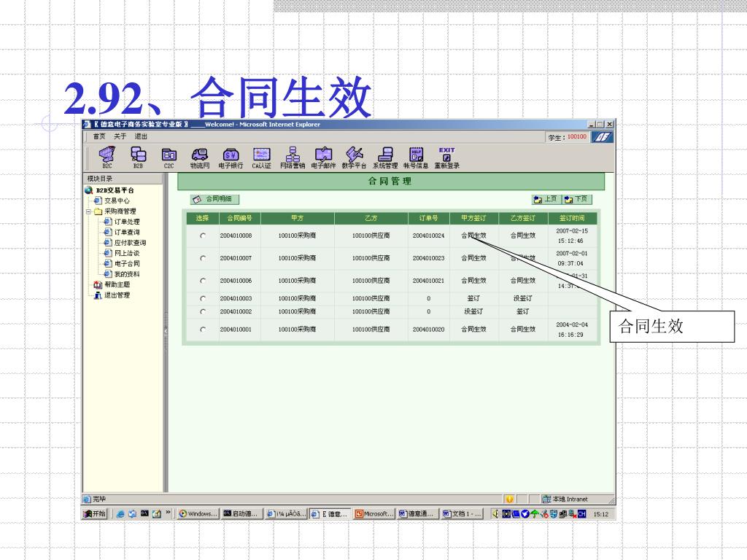Screen dimensions: 747x560
Task: Open 订单查询 in the tree
Action: click(x=127, y=232)
